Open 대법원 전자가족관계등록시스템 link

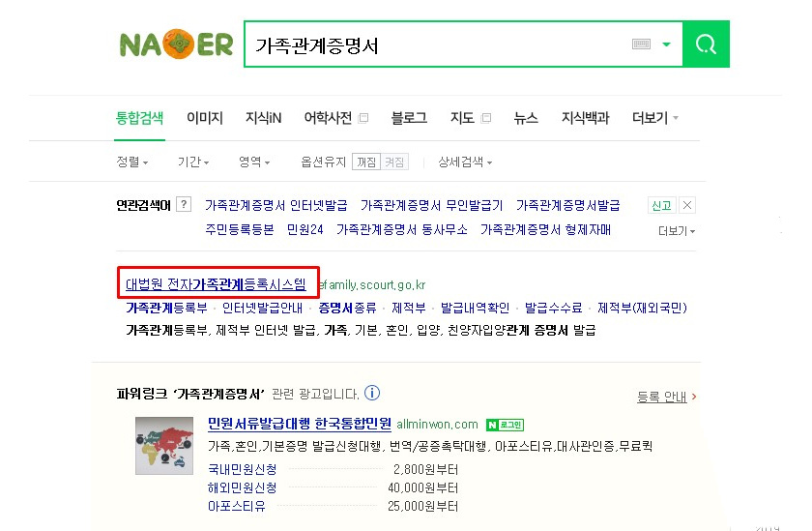216,284
